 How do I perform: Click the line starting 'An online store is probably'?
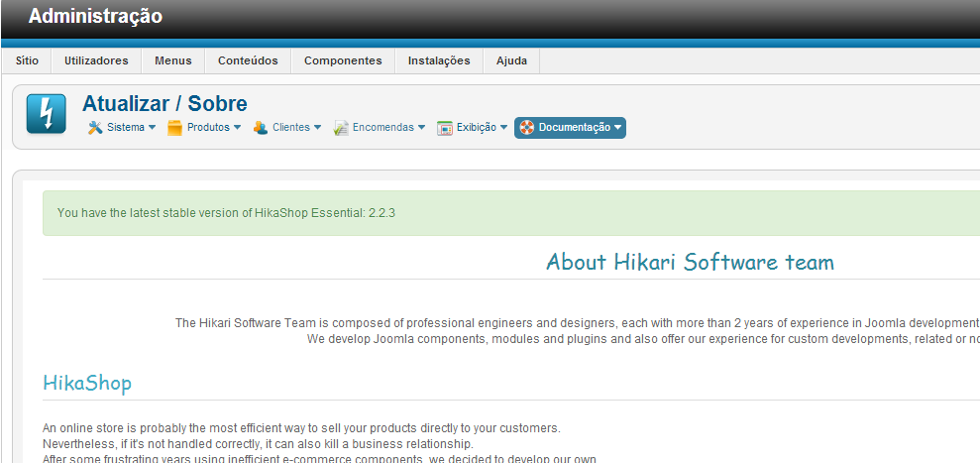click(301, 428)
